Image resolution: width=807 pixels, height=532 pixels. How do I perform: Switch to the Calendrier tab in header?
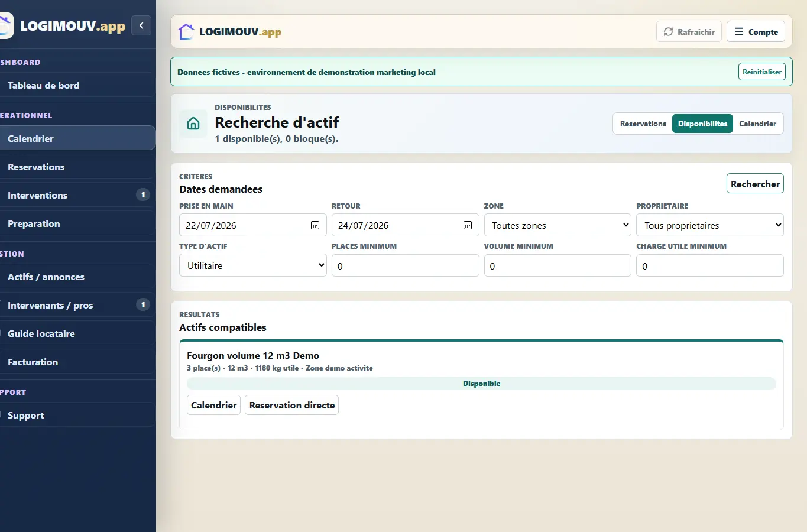[757, 124]
